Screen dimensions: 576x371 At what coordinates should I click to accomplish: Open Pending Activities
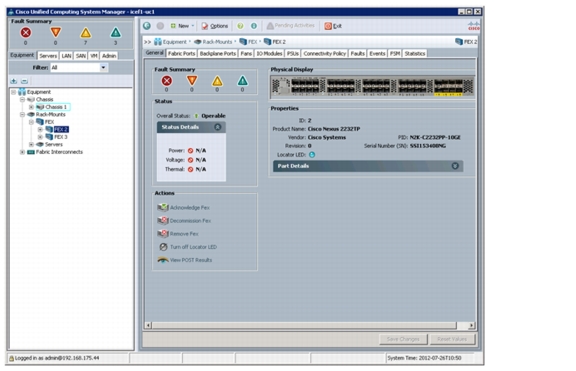coord(291,26)
